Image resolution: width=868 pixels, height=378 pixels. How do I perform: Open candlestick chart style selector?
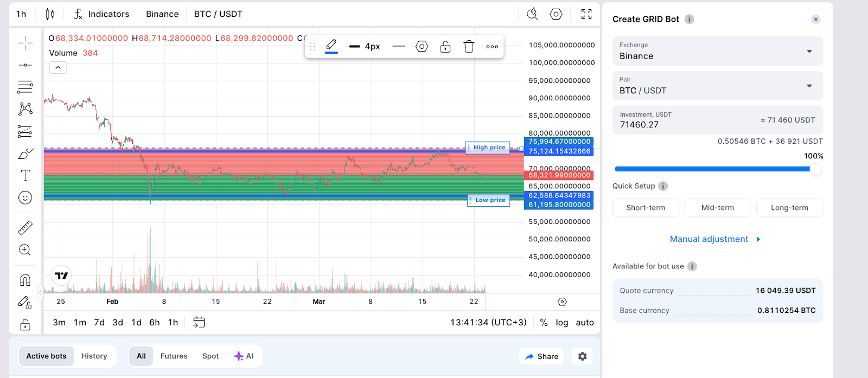click(x=50, y=14)
